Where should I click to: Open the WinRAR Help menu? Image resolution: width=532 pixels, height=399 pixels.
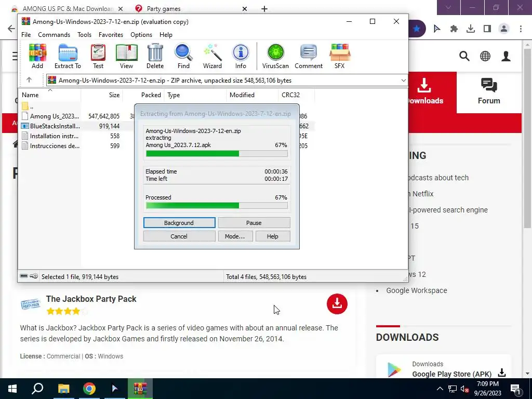(166, 35)
